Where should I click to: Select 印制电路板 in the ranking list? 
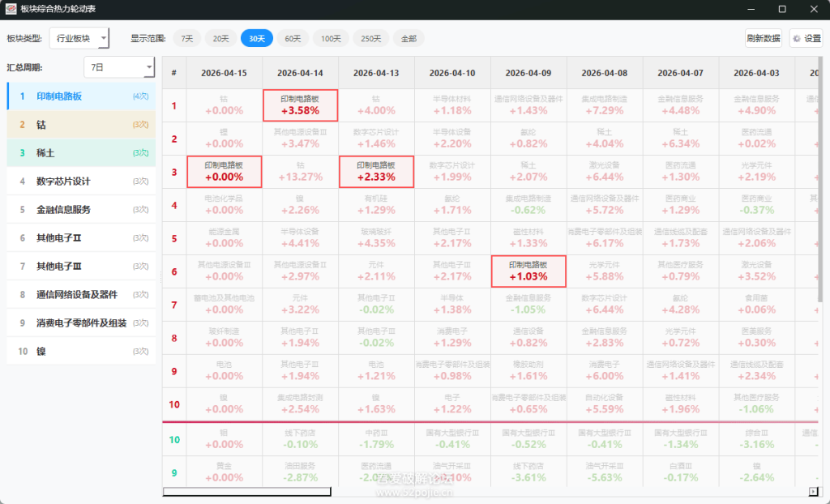[x=82, y=96]
